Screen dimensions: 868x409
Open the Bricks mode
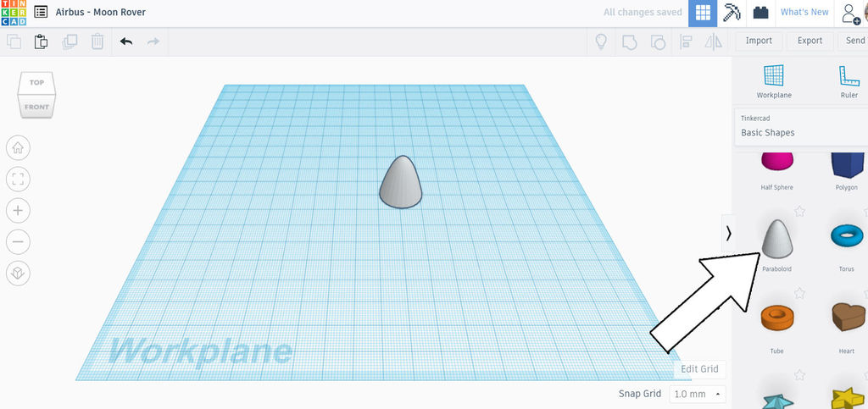click(760, 14)
